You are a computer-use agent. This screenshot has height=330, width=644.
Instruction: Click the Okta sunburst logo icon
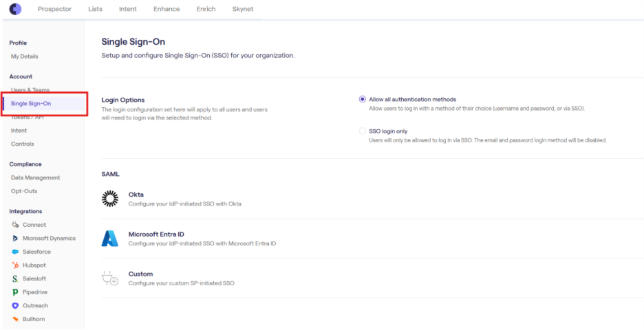tap(109, 199)
